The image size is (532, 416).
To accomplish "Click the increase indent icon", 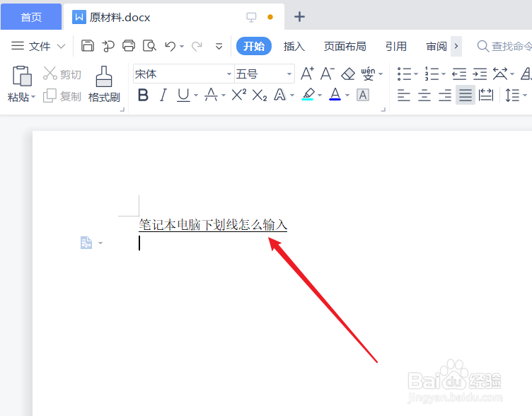I will [480, 74].
